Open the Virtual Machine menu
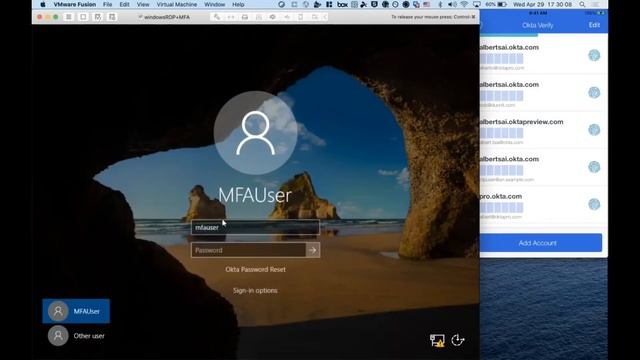This screenshot has height=360, width=640. pyautogui.click(x=177, y=4)
